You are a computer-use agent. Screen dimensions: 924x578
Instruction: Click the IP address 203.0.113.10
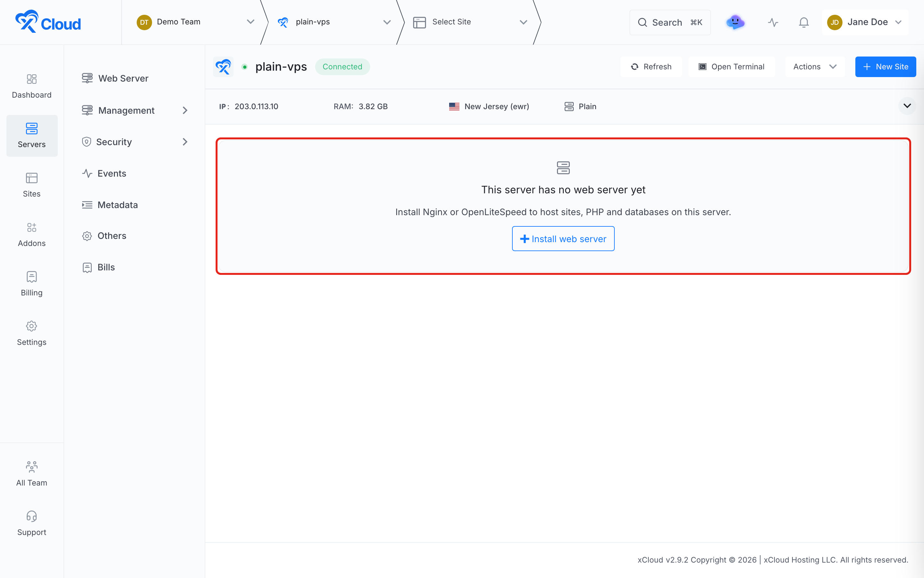[256, 107]
